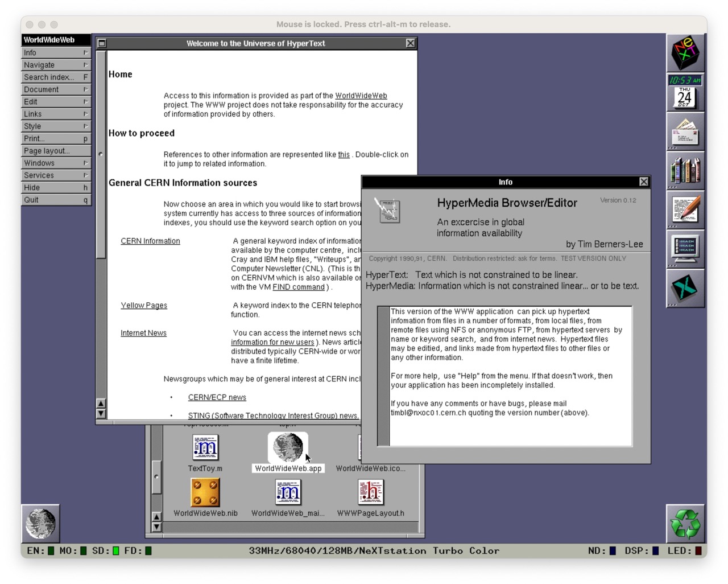Click the 'HyperMedia Browser/Editor' title text
Viewport: 728px width, 584px height.
point(507,203)
